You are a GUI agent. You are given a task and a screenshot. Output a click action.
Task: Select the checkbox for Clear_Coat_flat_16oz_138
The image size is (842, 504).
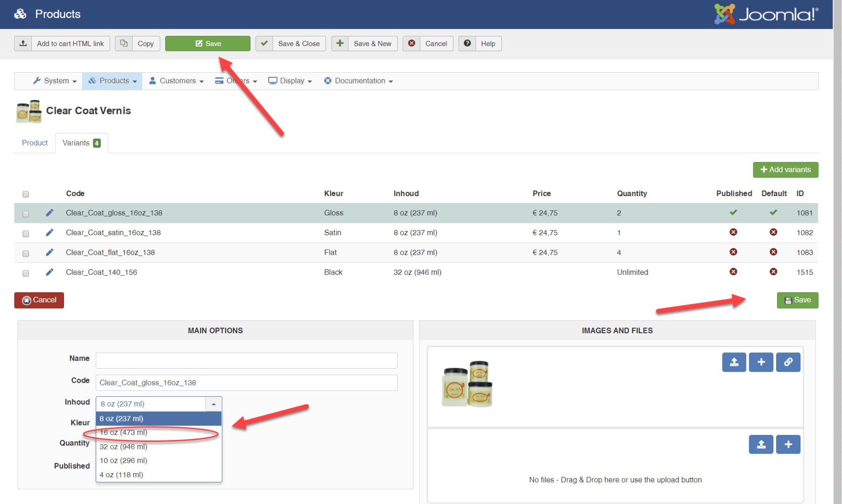click(26, 253)
